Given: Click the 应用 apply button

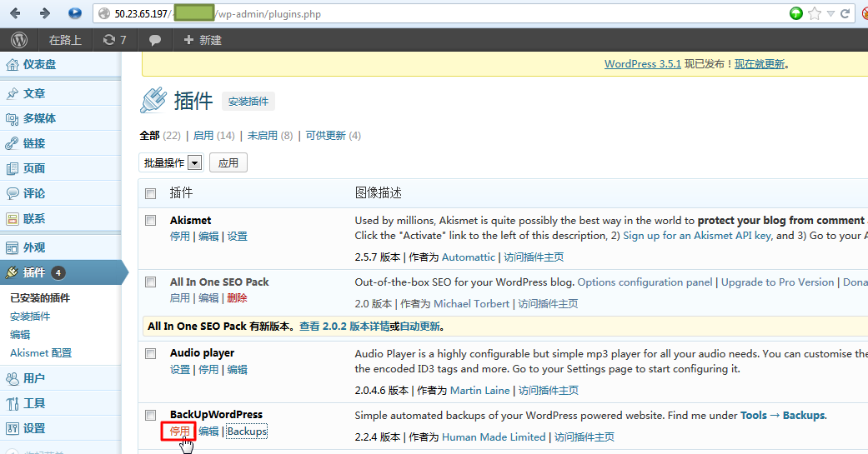Looking at the screenshot, I should tap(228, 162).
